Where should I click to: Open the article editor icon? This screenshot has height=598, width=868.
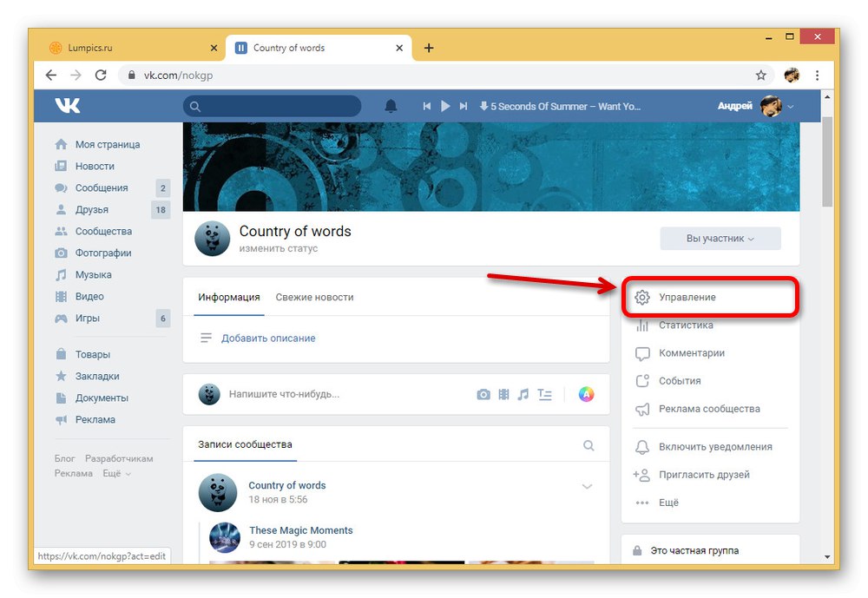tap(545, 394)
